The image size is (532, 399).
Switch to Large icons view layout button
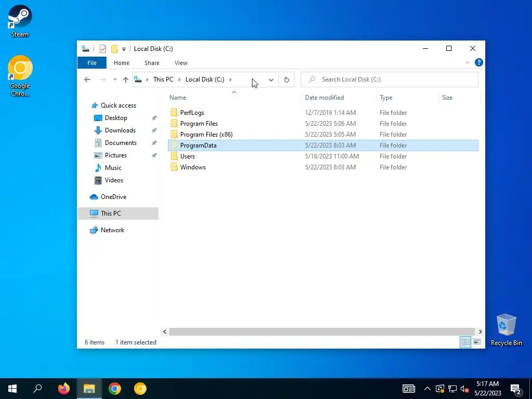(477, 342)
